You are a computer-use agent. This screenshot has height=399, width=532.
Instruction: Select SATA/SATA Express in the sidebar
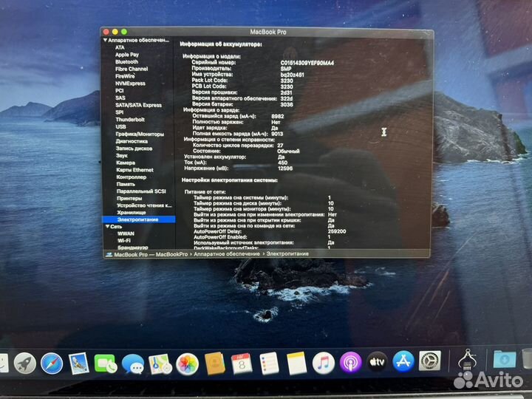138,105
